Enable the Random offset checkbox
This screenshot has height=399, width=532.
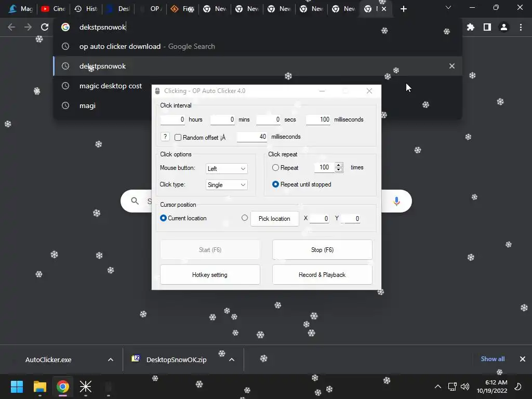[178, 137]
